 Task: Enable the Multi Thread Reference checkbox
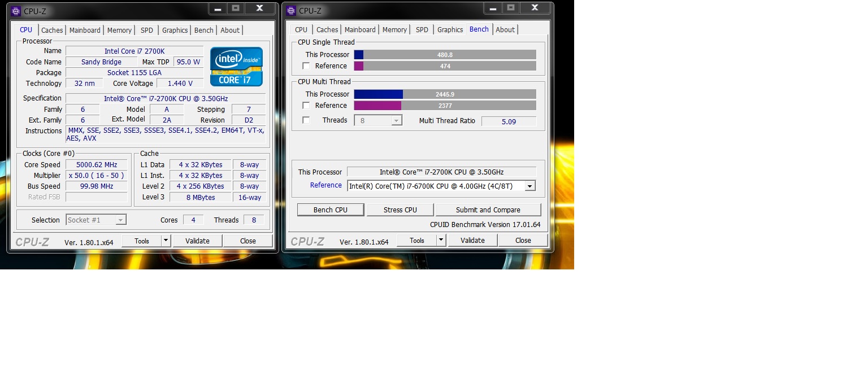[x=306, y=106]
